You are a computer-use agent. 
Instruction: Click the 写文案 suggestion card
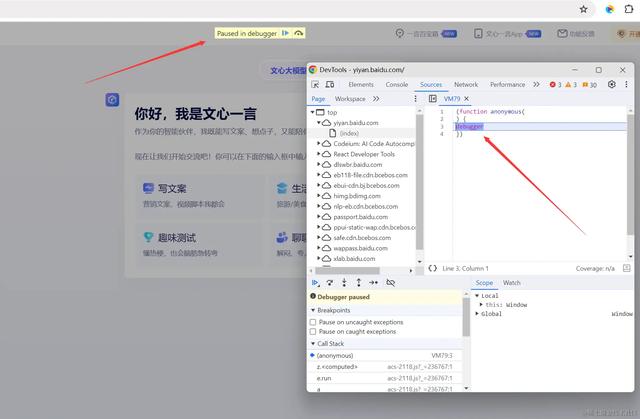coord(199,195)
